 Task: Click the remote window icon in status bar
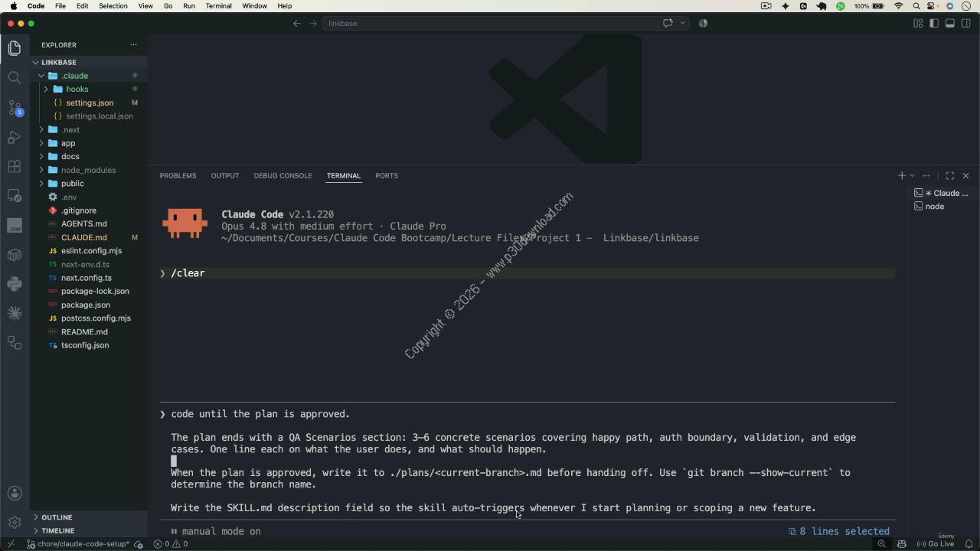11,544
